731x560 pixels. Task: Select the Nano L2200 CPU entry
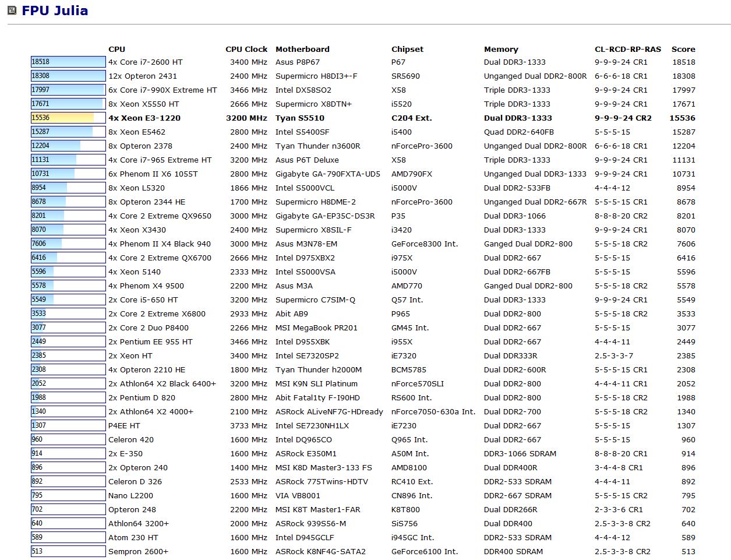tap(131, 495)
